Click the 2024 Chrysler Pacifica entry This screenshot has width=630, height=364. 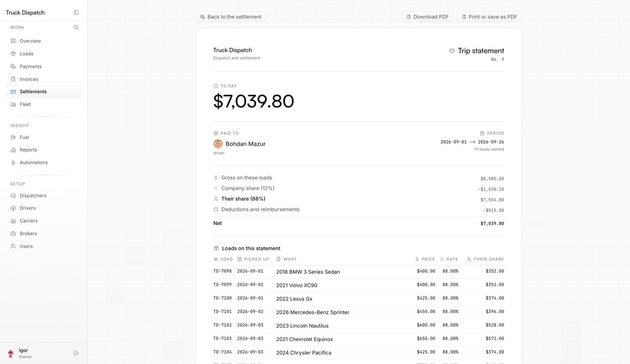(x=304, y=353)
